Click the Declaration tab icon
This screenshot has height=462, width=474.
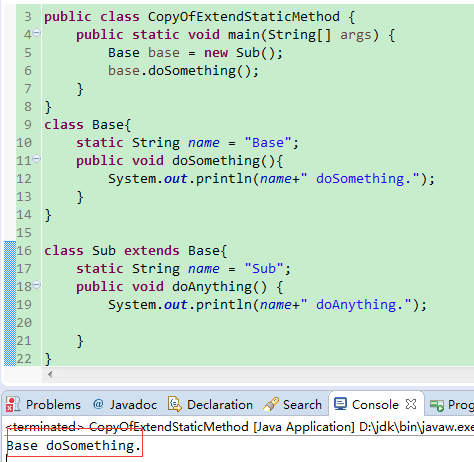point(175,404)
